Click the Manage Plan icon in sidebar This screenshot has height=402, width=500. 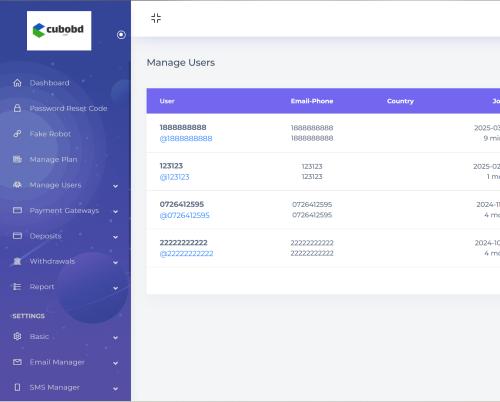(17, 159)
